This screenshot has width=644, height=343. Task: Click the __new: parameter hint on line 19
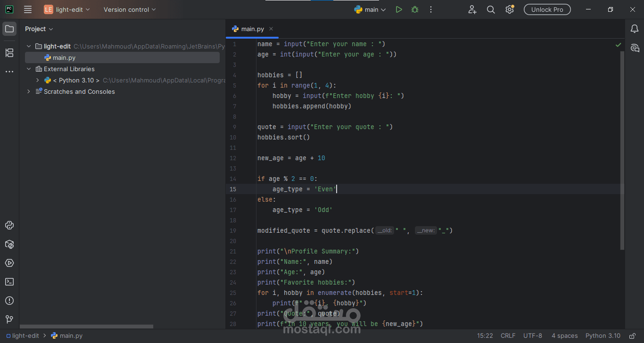pyautogui.click(x=426, y=231)
